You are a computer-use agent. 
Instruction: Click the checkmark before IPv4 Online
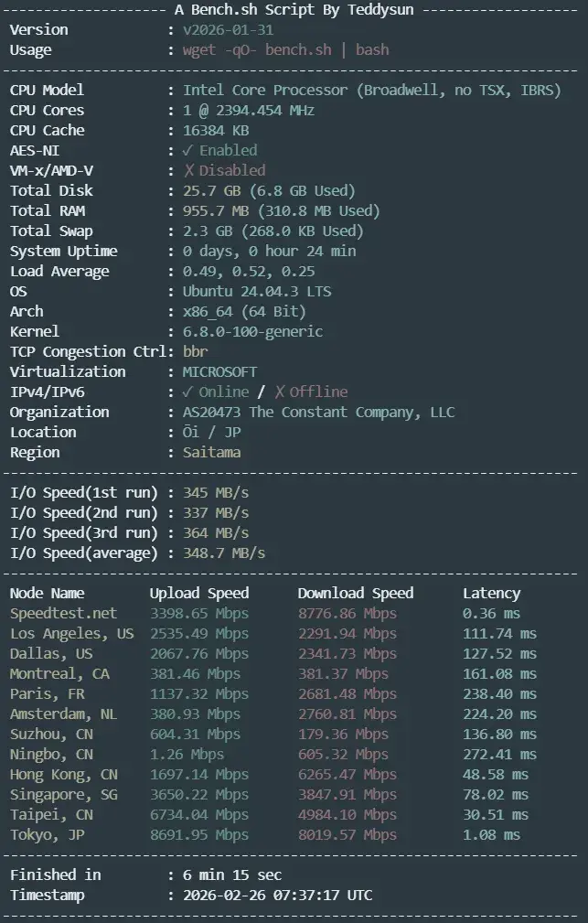(187, 392)
